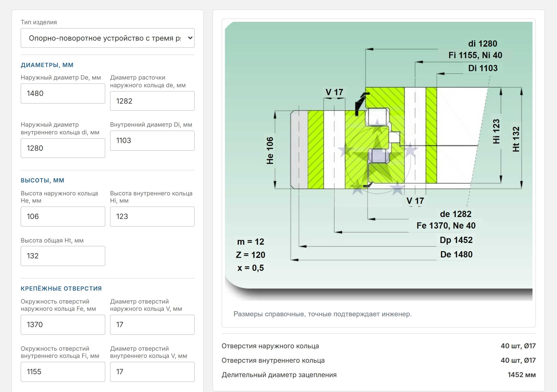557x392 pixels.
Task: Click the 'Высота общая Ht, мм' label
Action: click(x=52, y=240)
